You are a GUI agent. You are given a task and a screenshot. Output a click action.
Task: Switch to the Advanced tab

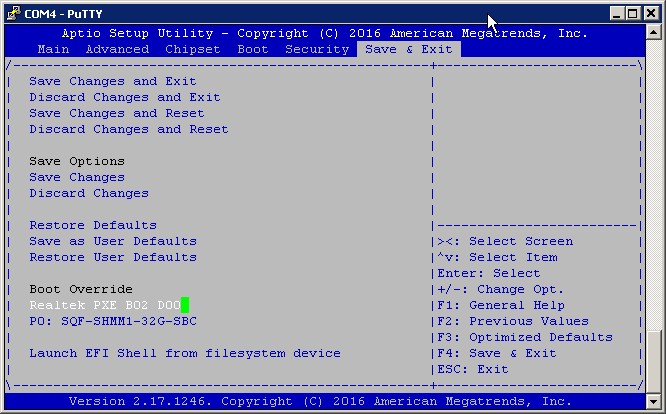point(117,49)
